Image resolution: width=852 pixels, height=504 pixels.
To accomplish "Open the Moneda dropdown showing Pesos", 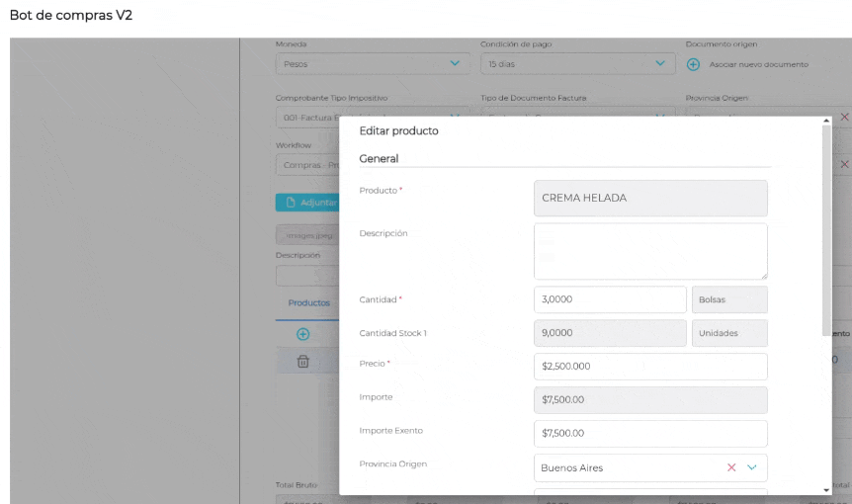I will (x=372, y=64).
